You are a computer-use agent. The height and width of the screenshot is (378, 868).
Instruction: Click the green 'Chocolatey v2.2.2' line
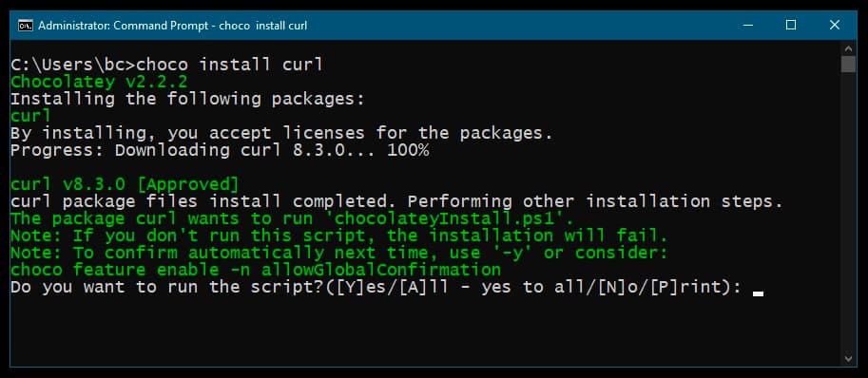[x=99, y=82]
